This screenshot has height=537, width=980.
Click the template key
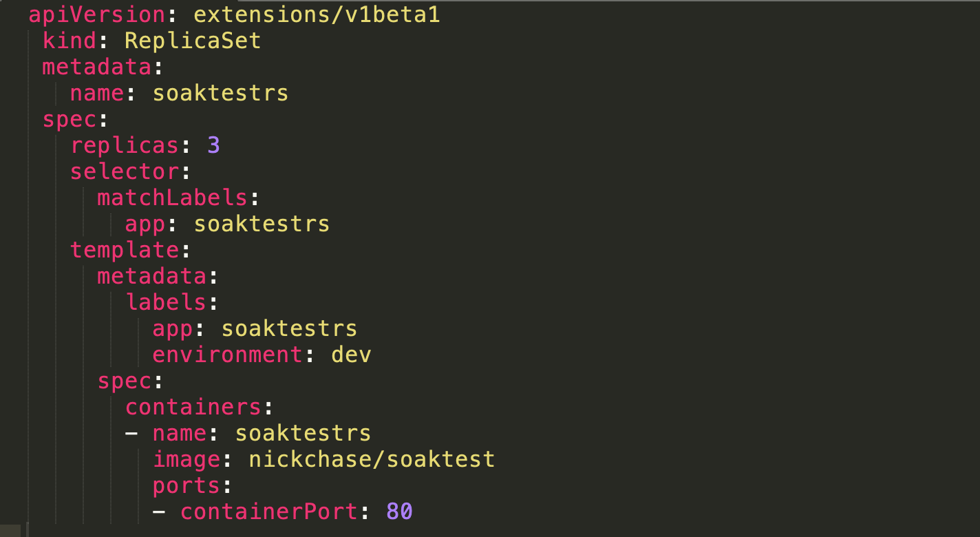coord(125,250)
